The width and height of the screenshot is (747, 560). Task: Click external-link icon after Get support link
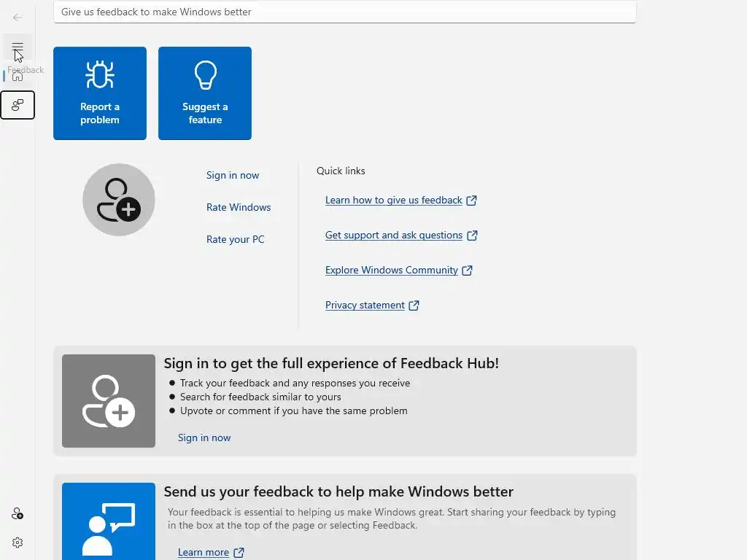(472, 236)
